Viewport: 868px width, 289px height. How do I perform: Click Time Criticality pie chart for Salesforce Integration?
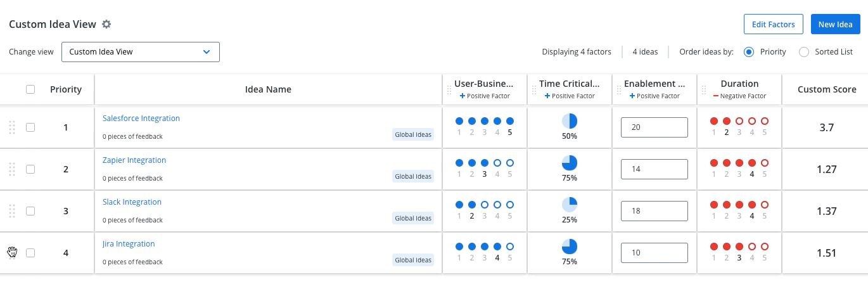click(x=570, y=121)
